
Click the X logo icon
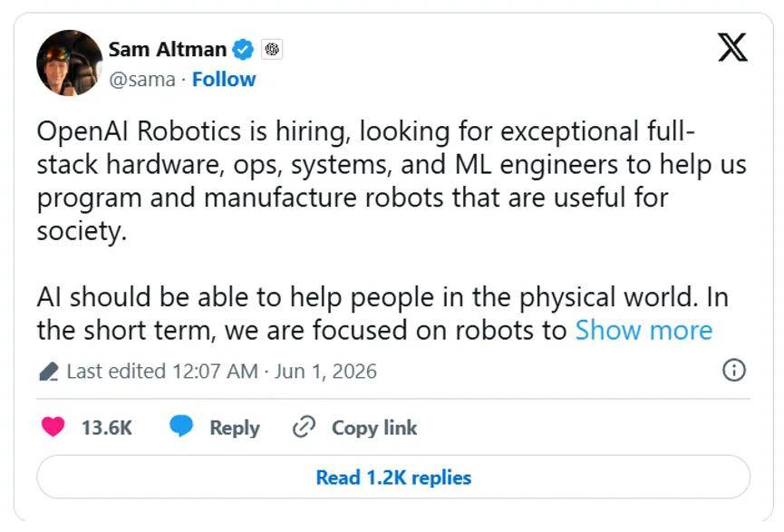coord(732,47)
